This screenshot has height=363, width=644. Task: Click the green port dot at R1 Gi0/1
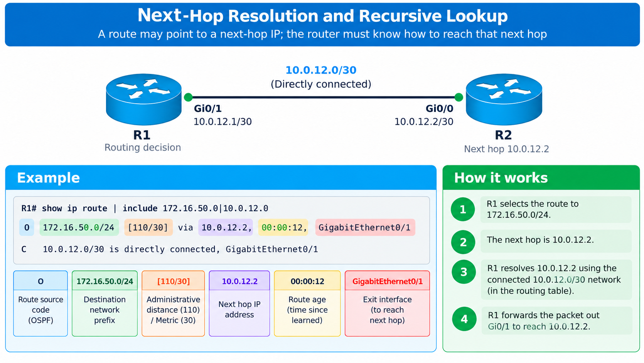click(188, 97)
